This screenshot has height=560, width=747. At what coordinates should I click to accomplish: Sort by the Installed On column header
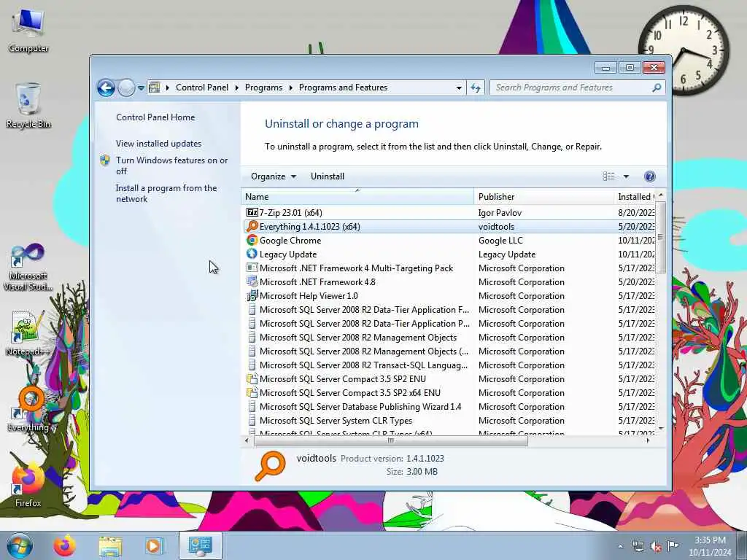click(x=635, y=197)
